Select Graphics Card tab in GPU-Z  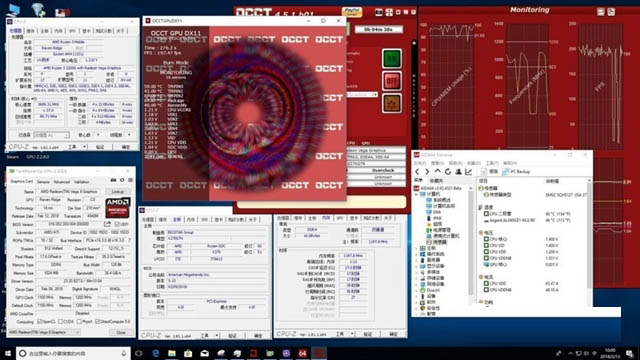22,182
